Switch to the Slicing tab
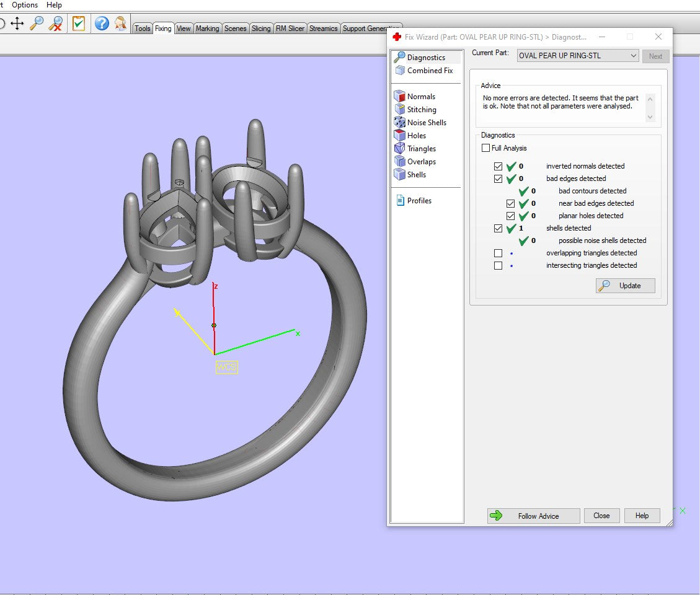Screen dimensions: 700x595 click(x=260, y=28)
